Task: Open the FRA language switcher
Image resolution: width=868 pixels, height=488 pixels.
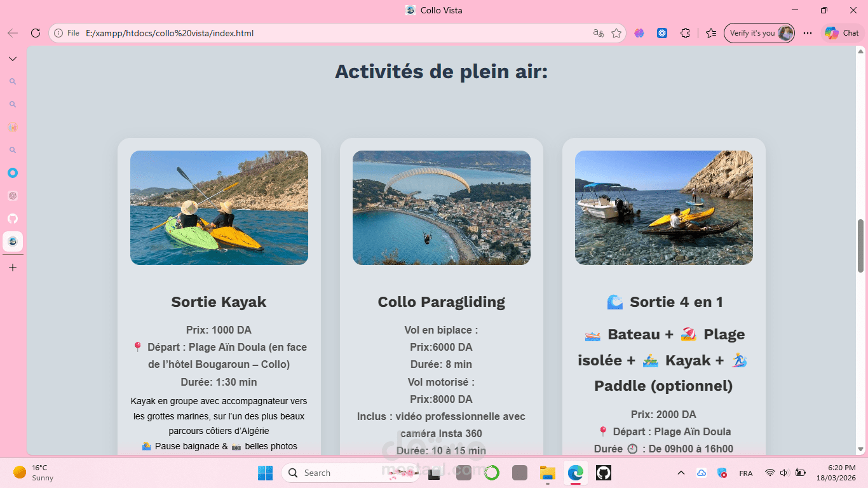Action: pos(746,473)
